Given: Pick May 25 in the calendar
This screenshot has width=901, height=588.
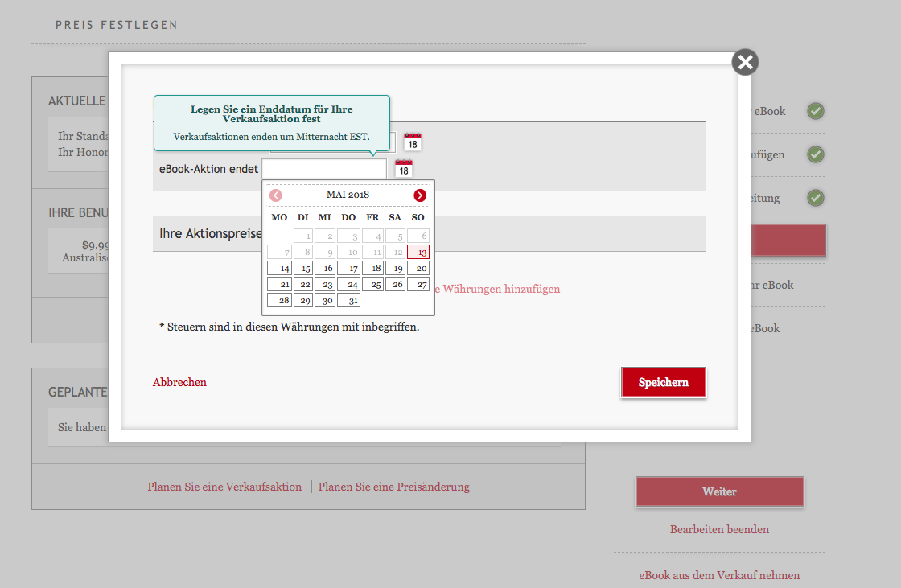Looking at the screenshot, I should click(372, 284).
